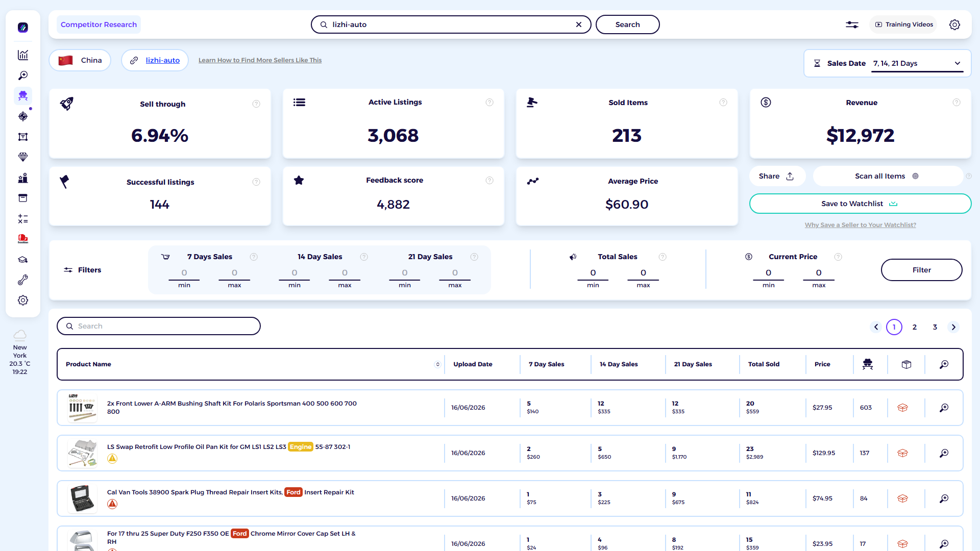Click the Competitor Research tab label
This screenshot has width=980, height=551.
click(x=99, y=24)
